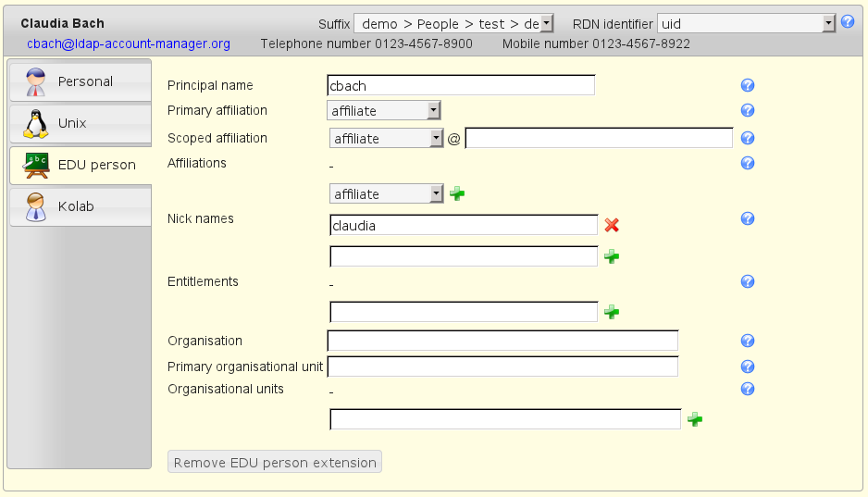Click help icon for Scoped affiliation
Viewport: 868px width, 497px height.
[x=749, y=139]
